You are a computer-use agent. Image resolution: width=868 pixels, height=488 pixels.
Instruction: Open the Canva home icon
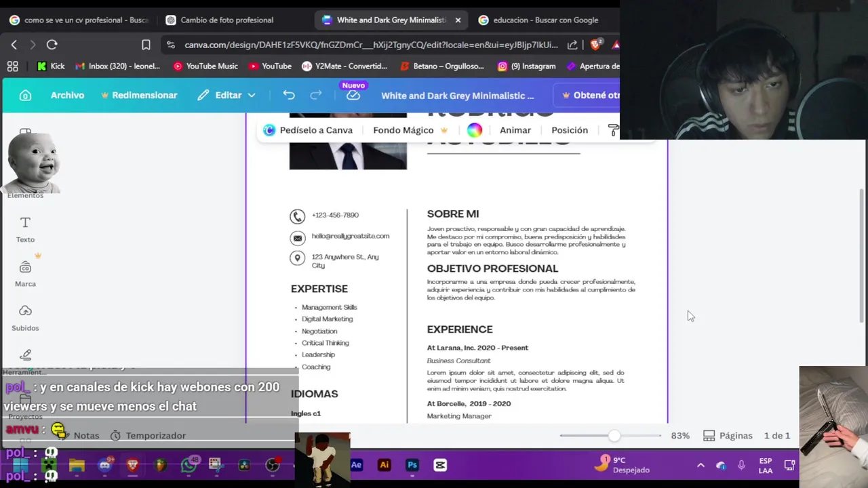pos(25,96)
